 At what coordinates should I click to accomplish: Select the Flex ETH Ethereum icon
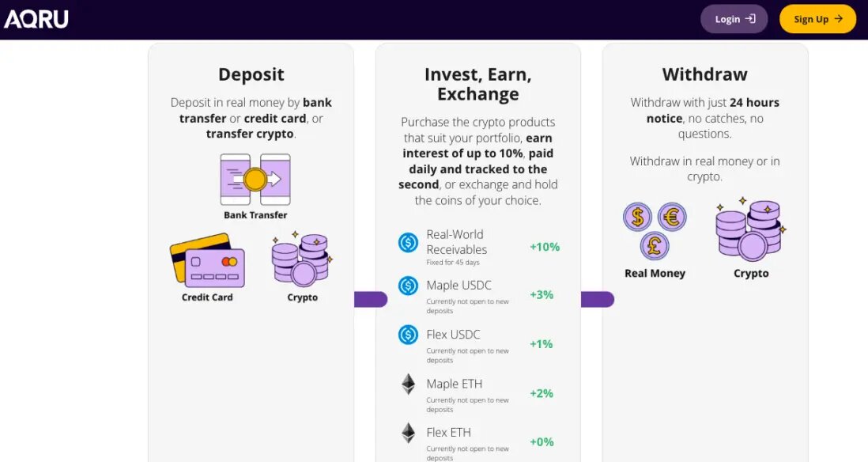tap(407, 434)
